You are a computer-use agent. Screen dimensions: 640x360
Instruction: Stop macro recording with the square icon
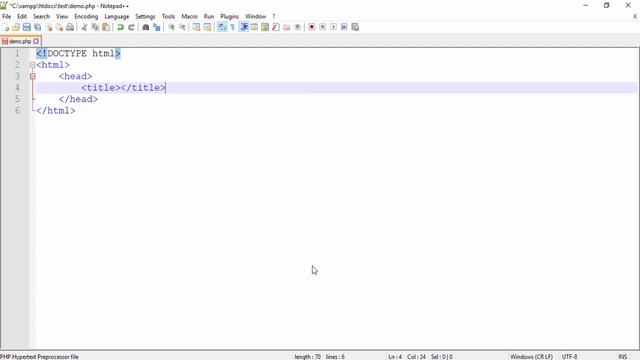tap(322, 27)
